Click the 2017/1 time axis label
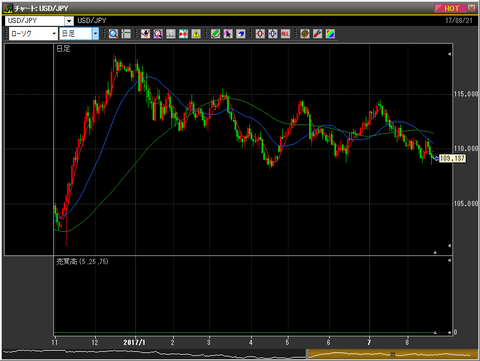The width and height of the screenshot is (480, 361). [134, 342]
